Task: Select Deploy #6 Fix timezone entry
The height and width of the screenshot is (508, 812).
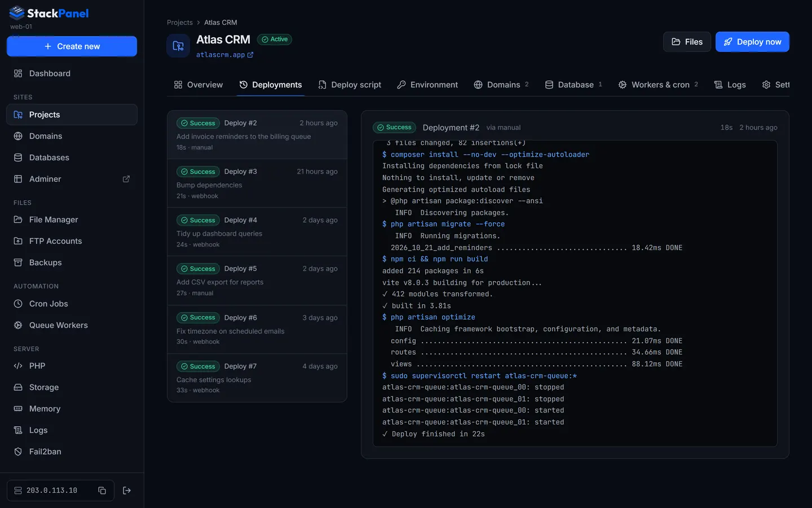Action: click(x=257, y=330)
